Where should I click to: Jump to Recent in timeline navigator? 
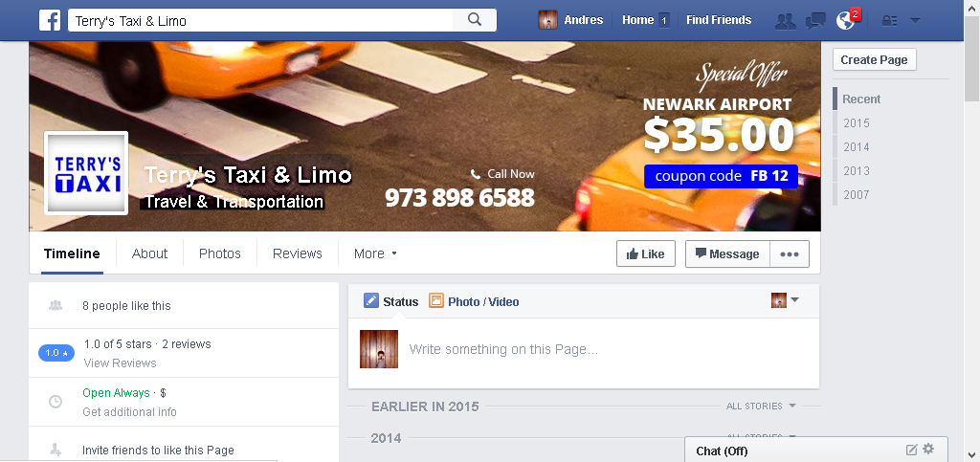(x=861, y=99)
